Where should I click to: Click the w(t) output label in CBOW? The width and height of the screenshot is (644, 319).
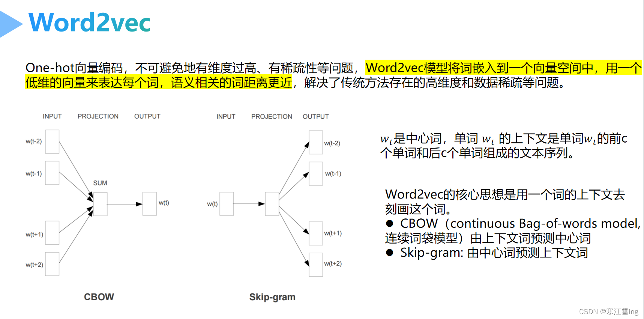164,203
